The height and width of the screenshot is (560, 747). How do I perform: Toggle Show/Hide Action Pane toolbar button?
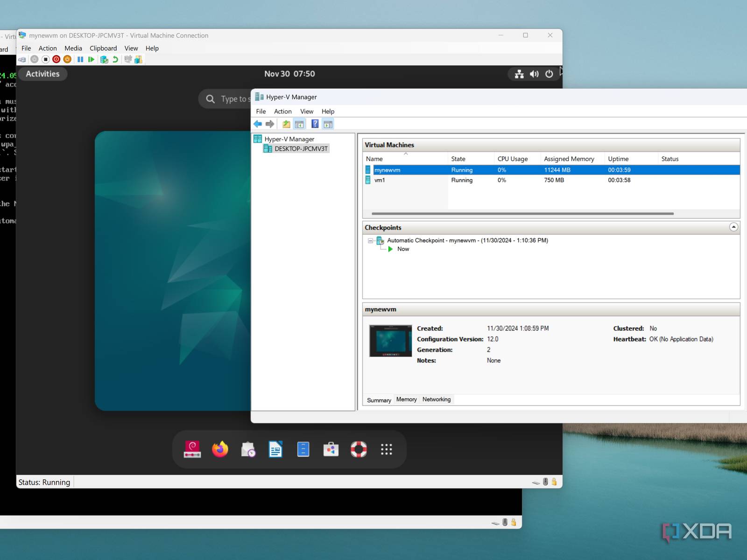pos(328,124)
